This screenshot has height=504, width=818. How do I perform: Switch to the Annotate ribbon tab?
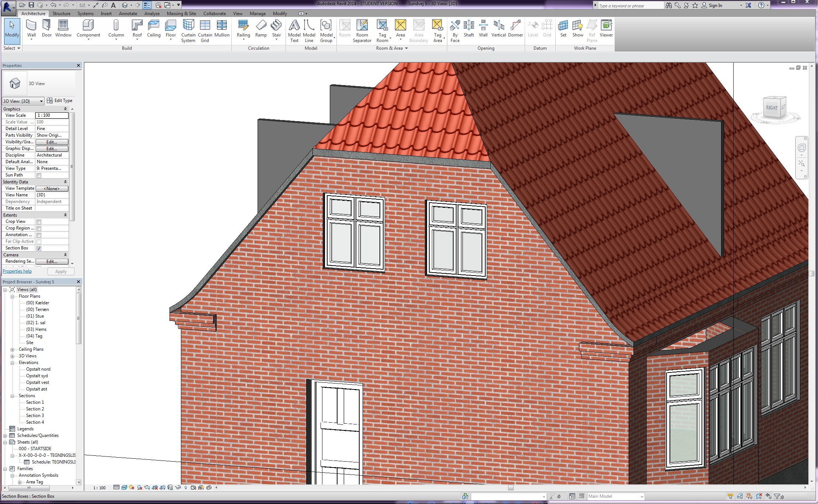(128, 14)
